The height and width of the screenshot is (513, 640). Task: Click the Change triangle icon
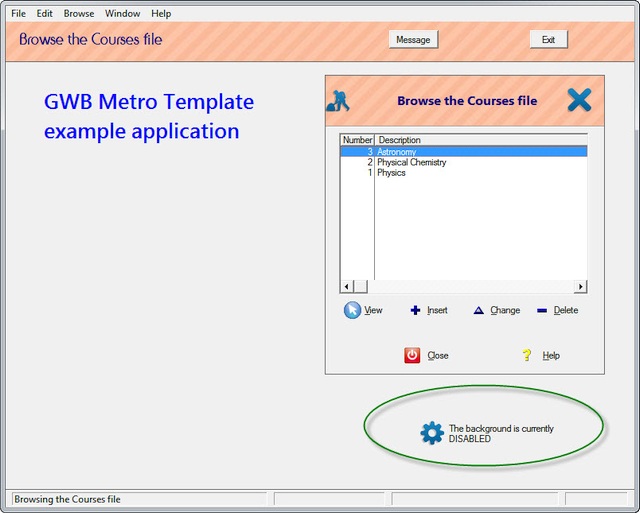tap(478, 311)
